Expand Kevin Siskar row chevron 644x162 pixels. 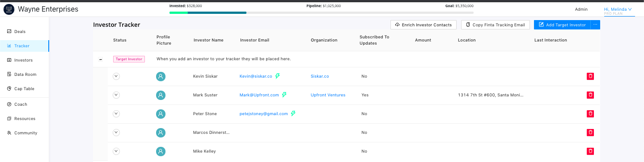116,76
